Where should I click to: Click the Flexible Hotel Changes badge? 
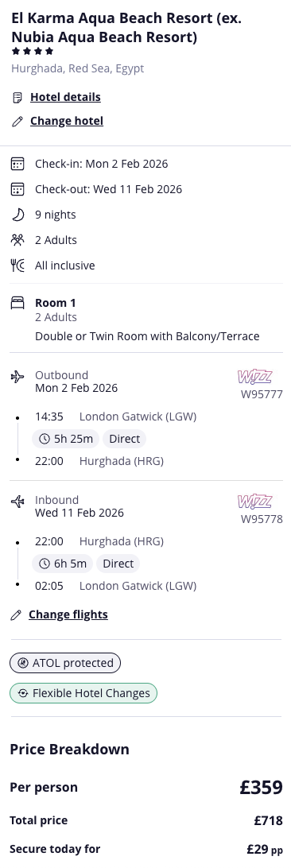point(83,693)
